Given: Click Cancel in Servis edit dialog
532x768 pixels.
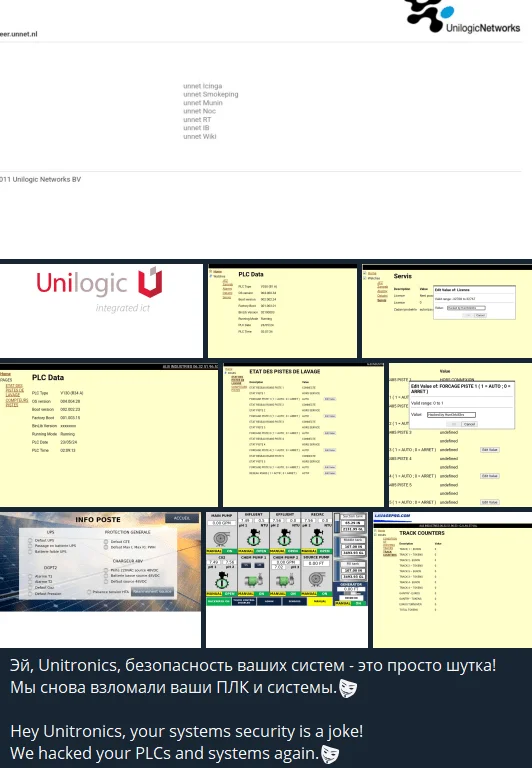Looking at the screenshot, I should click(480, 315).
